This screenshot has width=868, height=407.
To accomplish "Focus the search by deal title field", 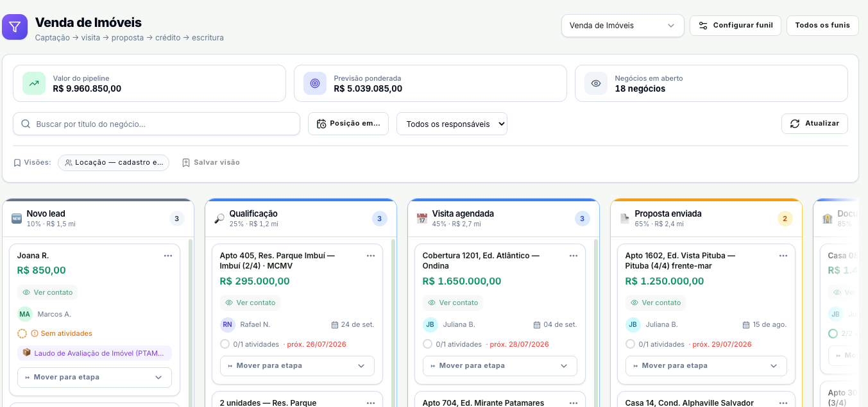I will coord(157,124).
